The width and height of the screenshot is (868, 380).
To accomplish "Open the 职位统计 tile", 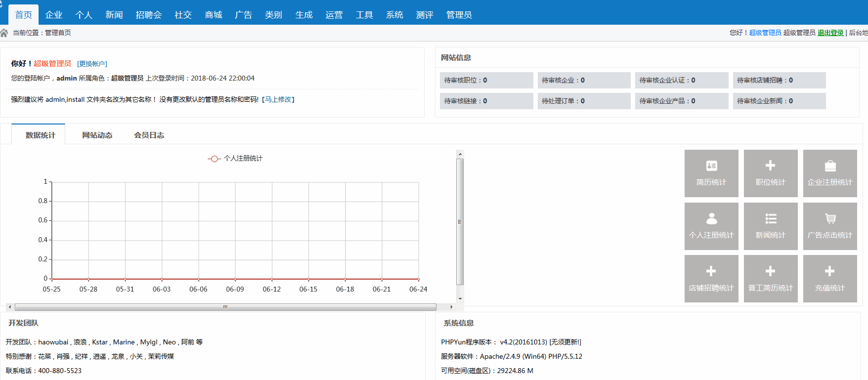I will pyautogui.click(x=770, y=173).
